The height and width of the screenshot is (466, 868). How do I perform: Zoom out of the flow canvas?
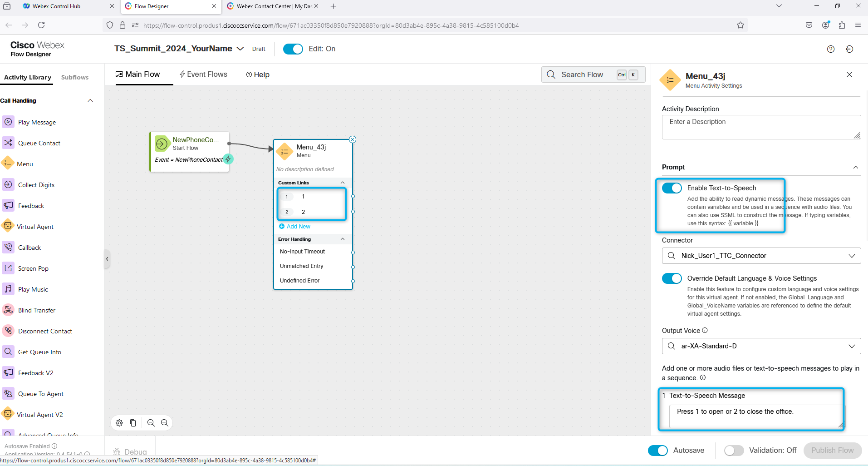click(x=151, y=423)
